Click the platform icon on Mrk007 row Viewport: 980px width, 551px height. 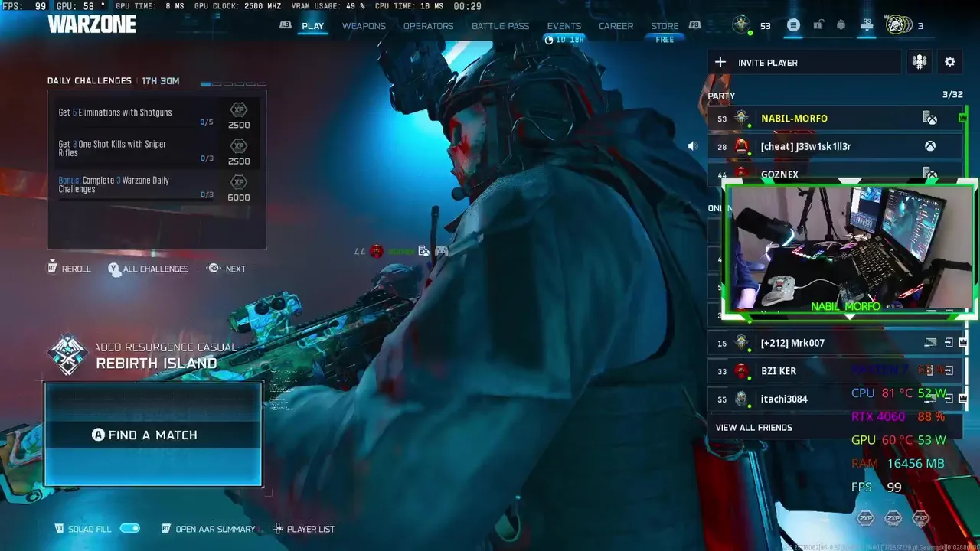(930, 343)
